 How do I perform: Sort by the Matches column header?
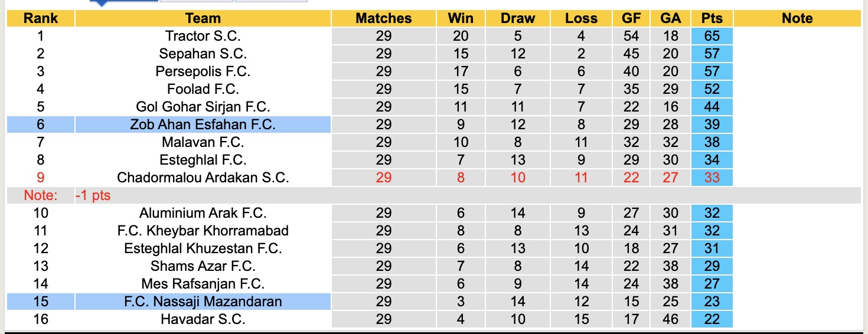click(383, 18)
